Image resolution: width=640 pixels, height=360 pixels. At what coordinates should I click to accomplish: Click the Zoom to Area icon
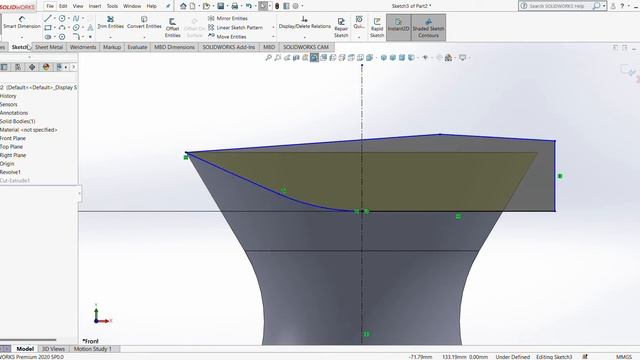tap(278, 58)
